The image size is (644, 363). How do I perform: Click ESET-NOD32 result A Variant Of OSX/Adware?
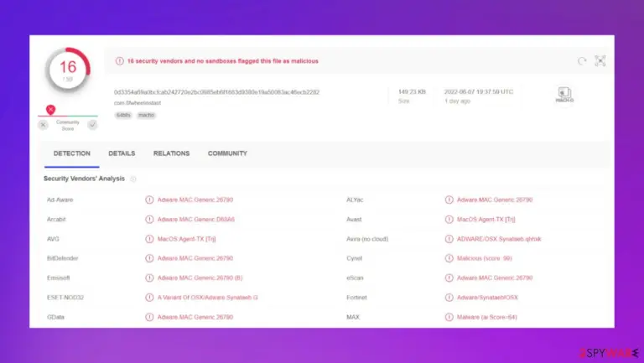coord(207,298)
